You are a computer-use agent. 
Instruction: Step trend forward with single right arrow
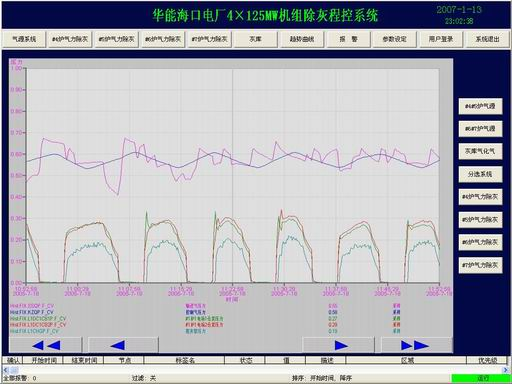339,345
